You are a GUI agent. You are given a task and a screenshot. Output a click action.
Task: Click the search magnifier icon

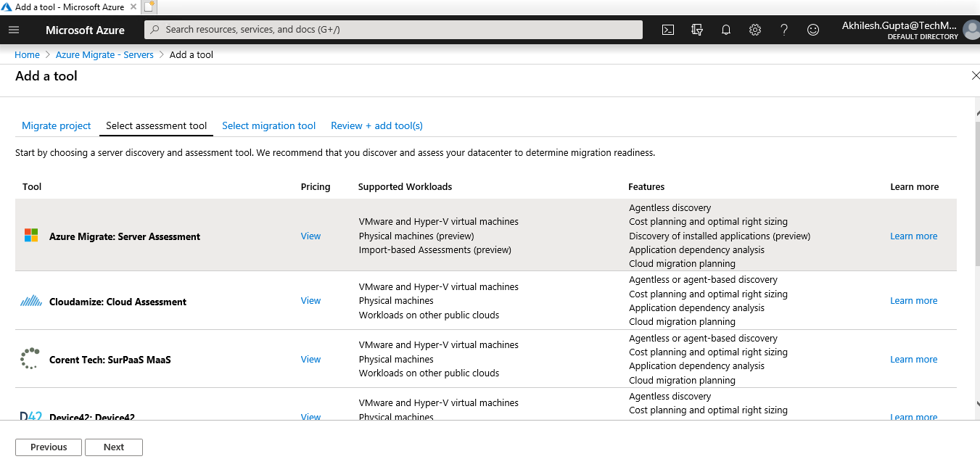click(x=155, y=30)
